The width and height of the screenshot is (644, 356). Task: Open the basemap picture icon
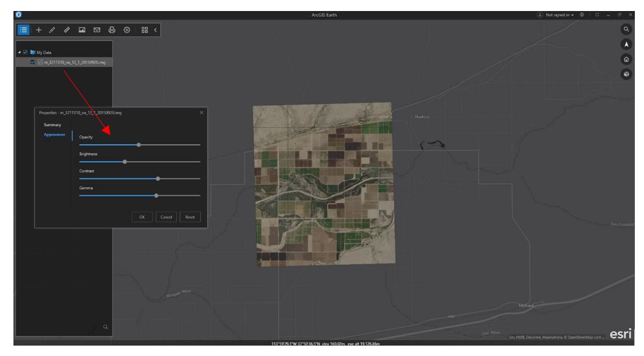point(82,30)
